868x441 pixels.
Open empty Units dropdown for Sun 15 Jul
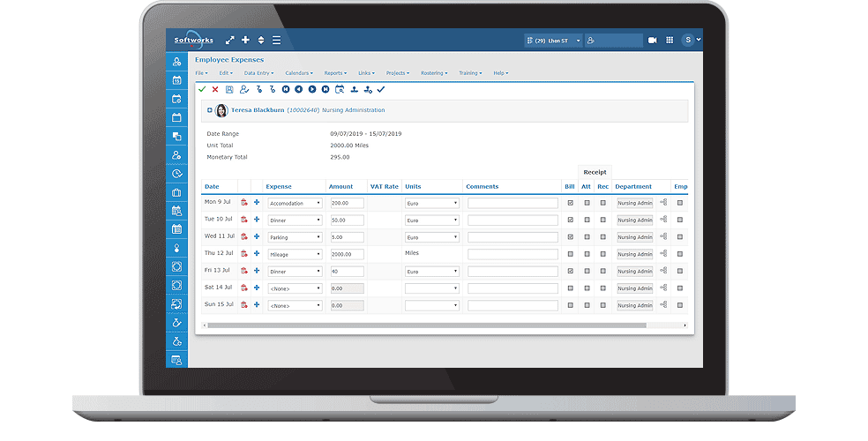click(431, 305)
